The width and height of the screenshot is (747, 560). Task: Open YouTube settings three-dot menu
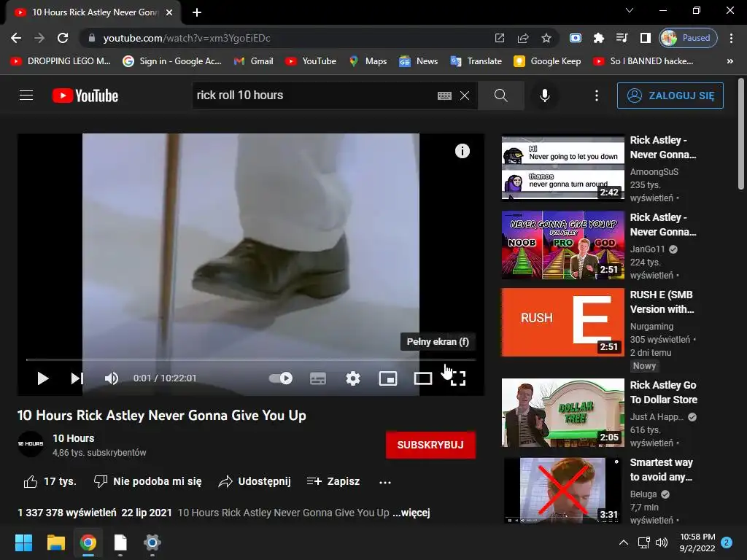point(597,96)
